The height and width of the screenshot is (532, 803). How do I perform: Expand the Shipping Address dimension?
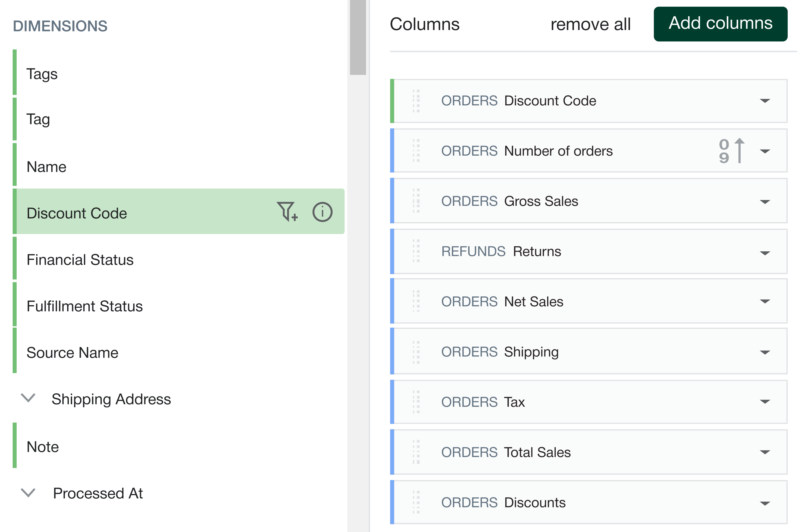tap(29, 398)
